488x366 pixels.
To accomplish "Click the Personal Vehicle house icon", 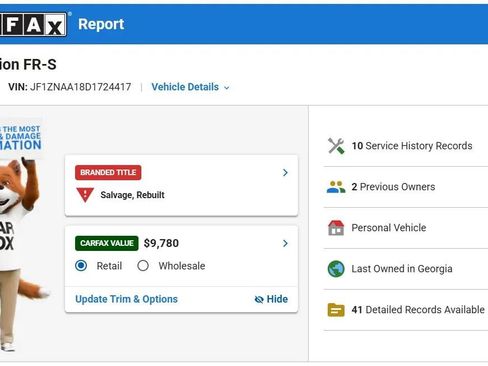I will (x=336, y=228).
